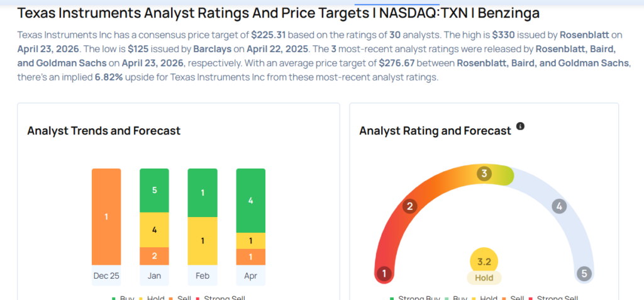Toggle Strong Buy legend in Analyst Rating chart

415,298
